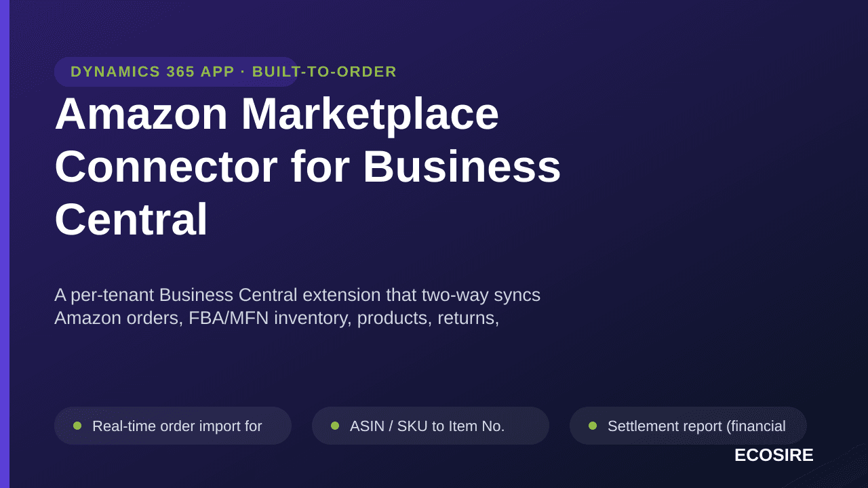Click the Amazon Marketplace Connector heading
The width and height of the screenshot is (868, 488).
pos(308,166)
